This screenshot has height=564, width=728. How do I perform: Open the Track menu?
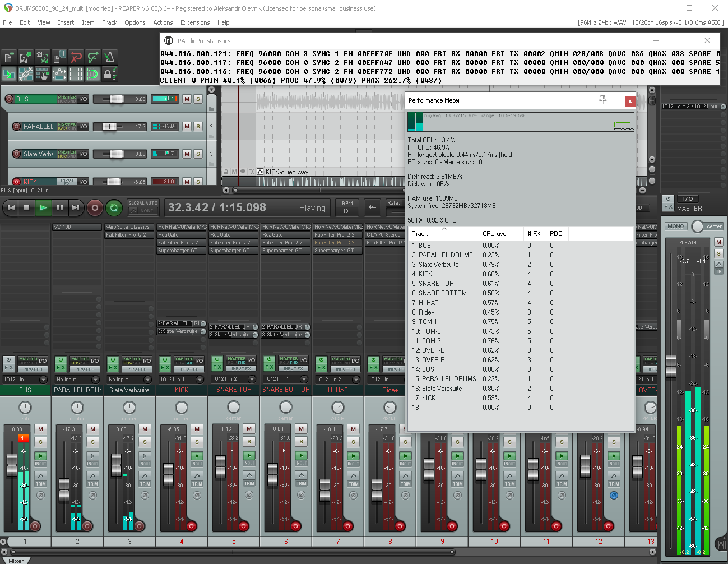point(109,22)
